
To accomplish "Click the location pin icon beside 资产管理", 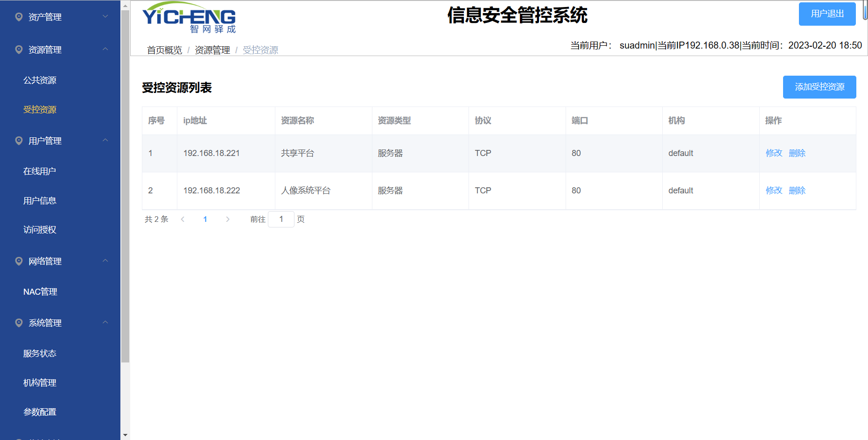I will tap(19, 17).
